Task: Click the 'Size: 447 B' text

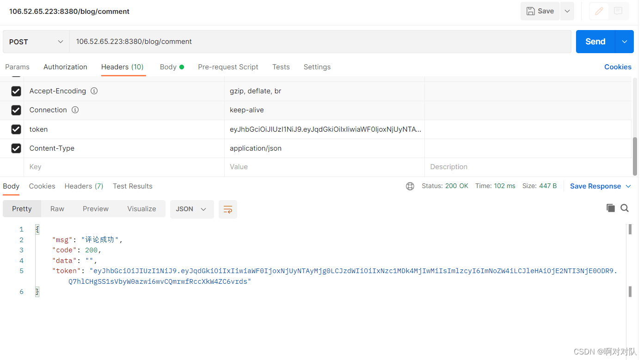Action: (540, 186)
